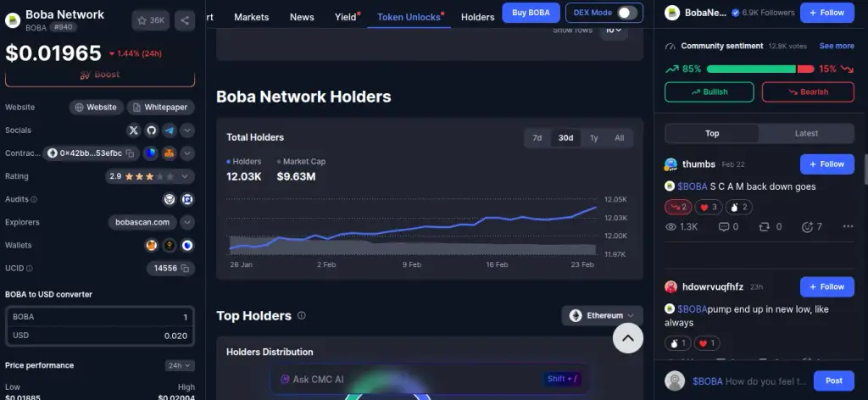Click the MetaMask fox icon beside contract

(x=170, y=153)
